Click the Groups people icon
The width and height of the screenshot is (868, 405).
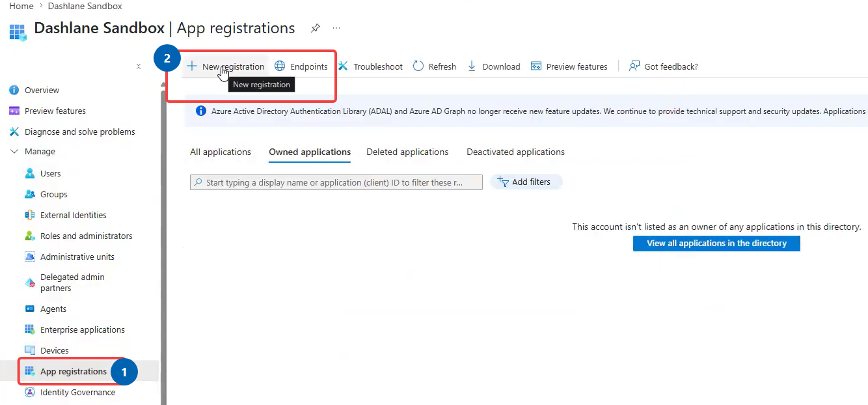[x=29, y=194]
